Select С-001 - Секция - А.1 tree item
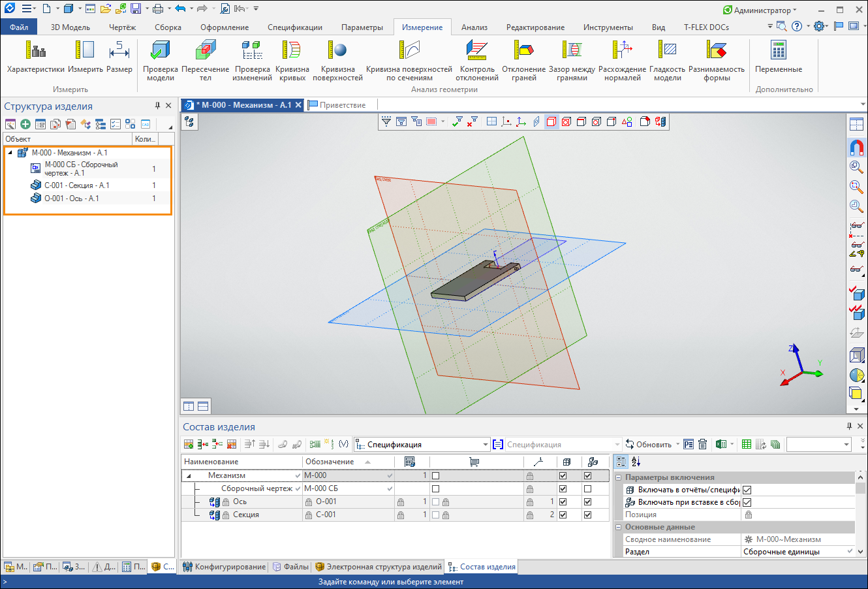Viewport: 868px width, 589px height. pos(77,185)
